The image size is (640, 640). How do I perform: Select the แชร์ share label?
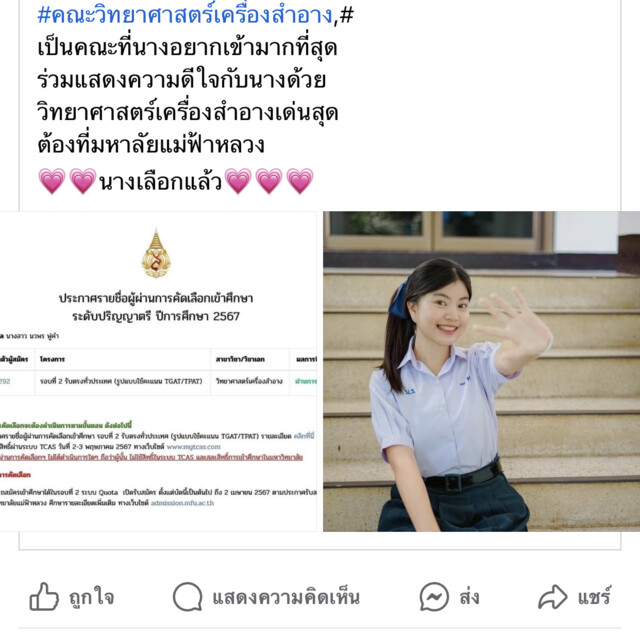point(594,597)
